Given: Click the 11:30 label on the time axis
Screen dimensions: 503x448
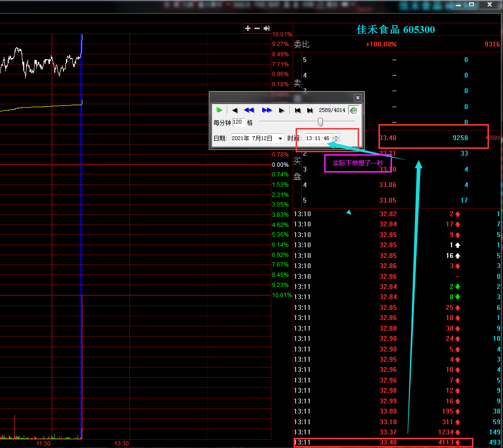Looking at the screenshot, I should [x=43, y=444].
